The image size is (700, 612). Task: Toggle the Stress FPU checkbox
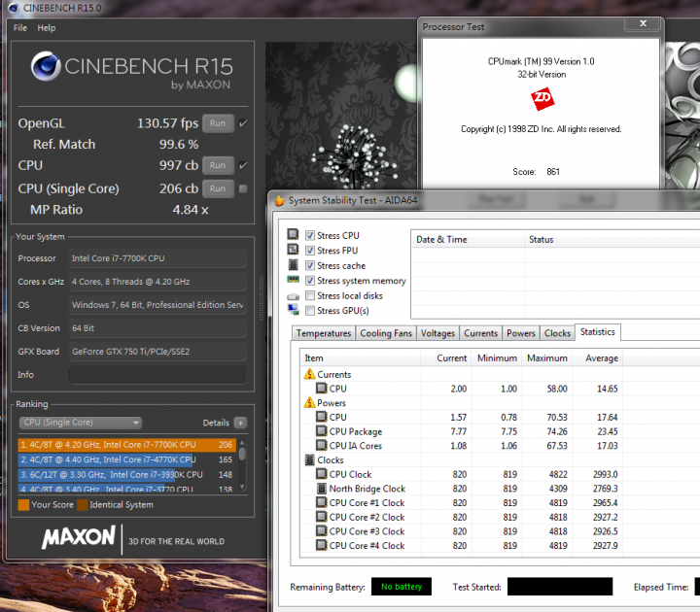click(x=310, y=251)
